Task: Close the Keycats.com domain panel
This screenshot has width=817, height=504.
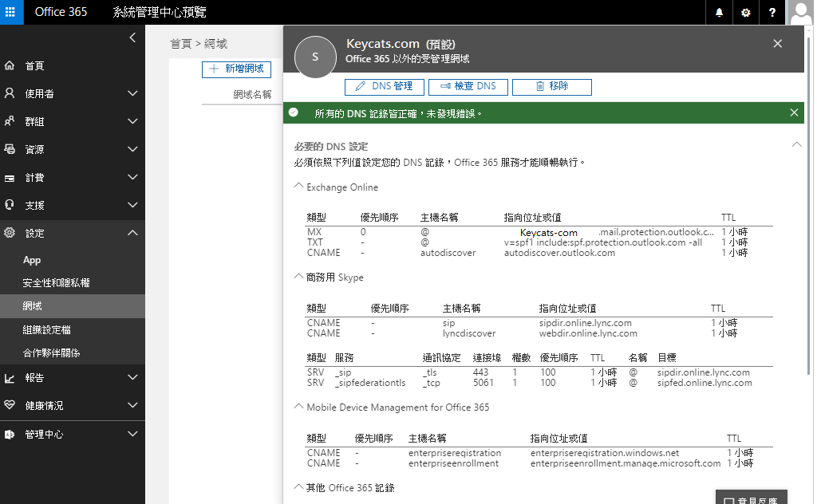Action: 777,44
